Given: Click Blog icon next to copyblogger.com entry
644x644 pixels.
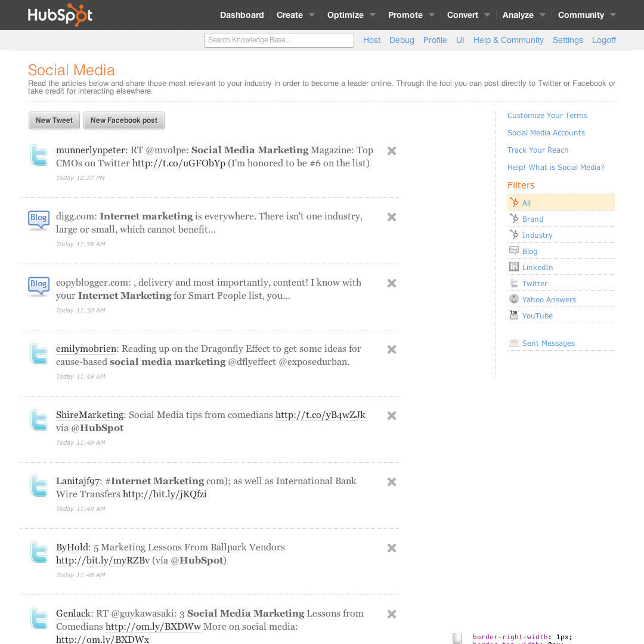Looking at the screenshot, I should point(39,286).
